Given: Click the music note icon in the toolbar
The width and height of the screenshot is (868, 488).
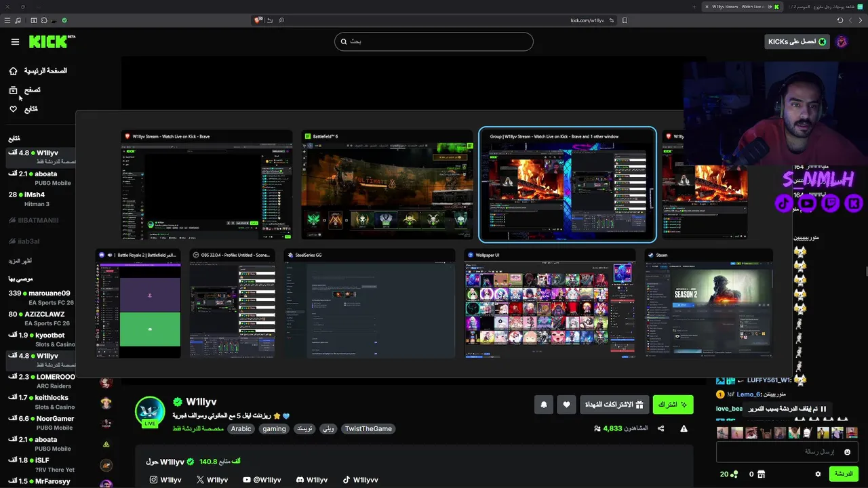Looking at the screenshot, I should pos(18,20).
